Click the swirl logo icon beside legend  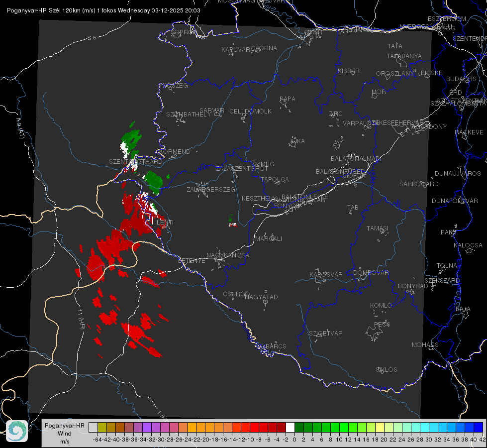[17, 431]
